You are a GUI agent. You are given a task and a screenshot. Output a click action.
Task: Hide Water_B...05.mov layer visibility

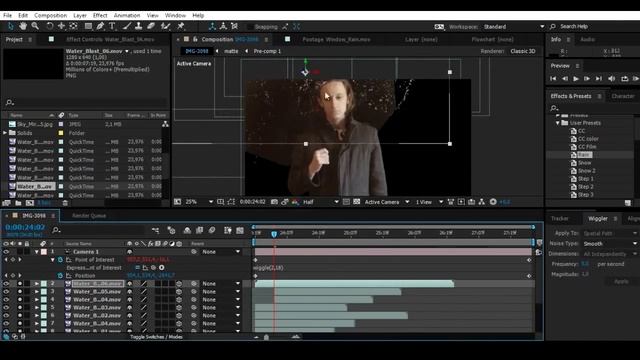point(6,291)
